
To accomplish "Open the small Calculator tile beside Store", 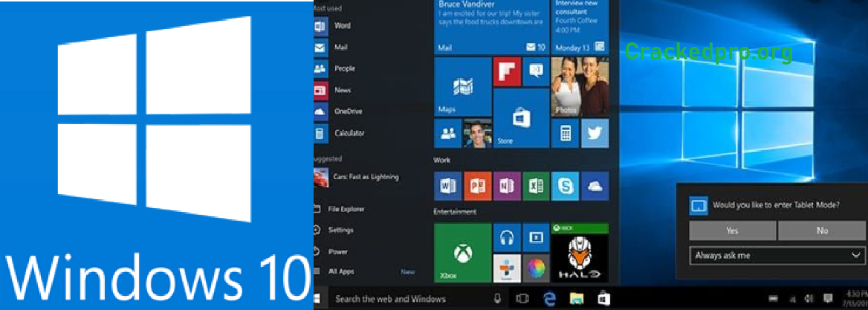I will 566,133.
